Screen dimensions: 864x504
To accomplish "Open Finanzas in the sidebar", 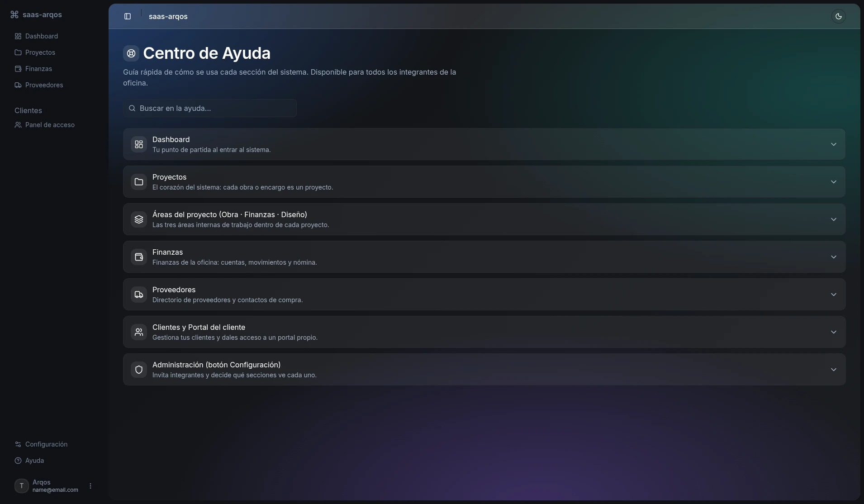I will coord(54,69).
